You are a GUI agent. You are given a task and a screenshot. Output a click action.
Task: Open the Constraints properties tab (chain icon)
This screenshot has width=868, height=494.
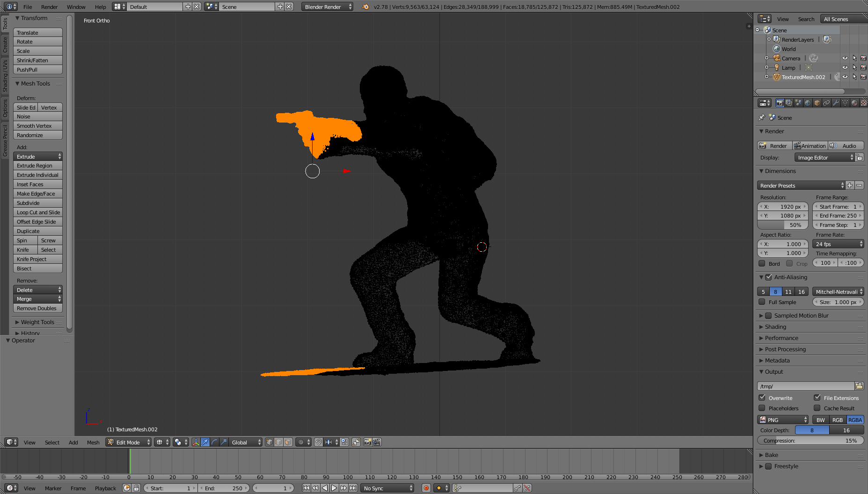click(x=826, y=103)
